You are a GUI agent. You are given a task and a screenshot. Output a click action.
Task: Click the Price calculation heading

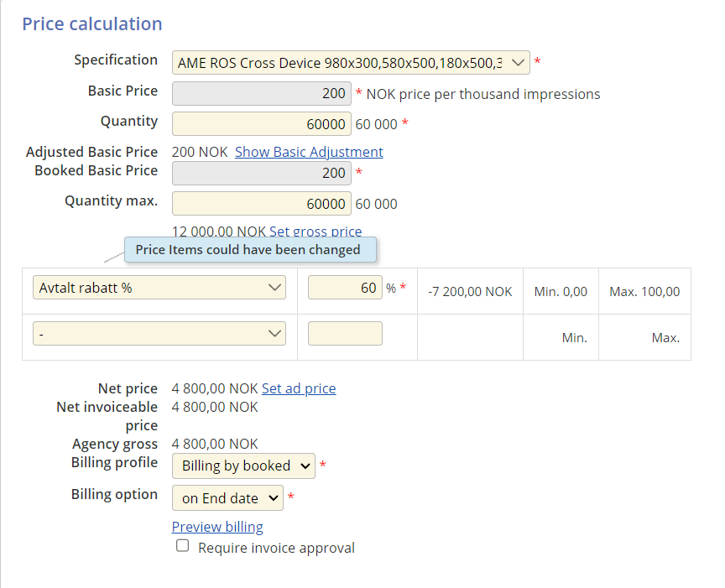(x=92, y=24)
